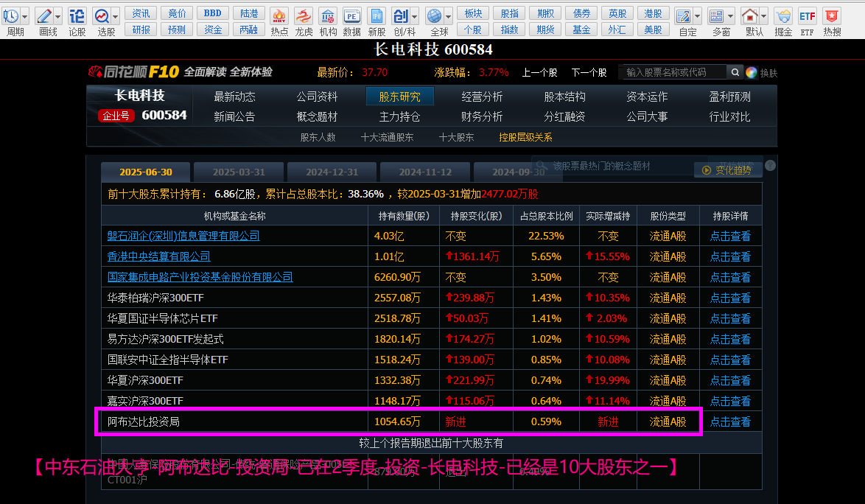Select the 2024-12-31 date tab
This screenshot has width=865, height=504.
tap(332, 172)
